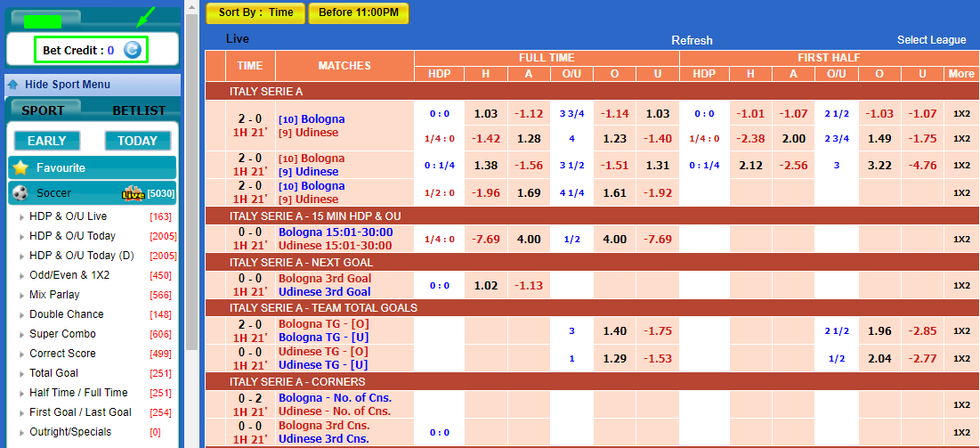Open the Favourite menu section
980x448 pixels.
(93, 167)
